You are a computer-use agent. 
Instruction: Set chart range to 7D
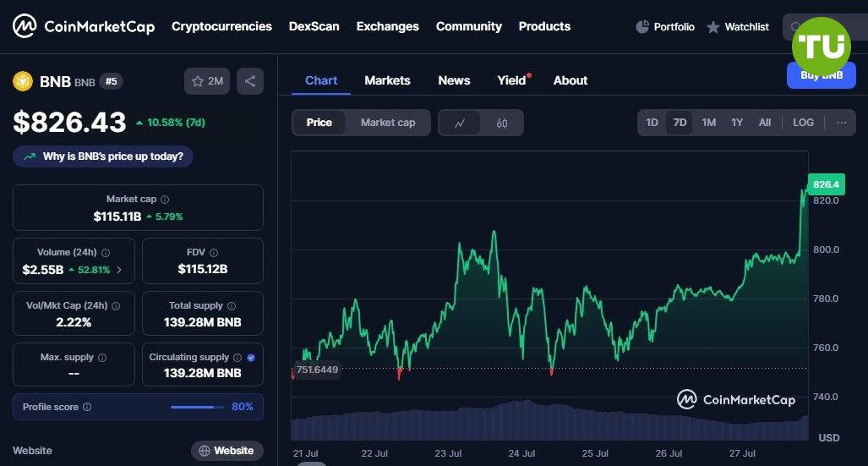pos(680,123)
